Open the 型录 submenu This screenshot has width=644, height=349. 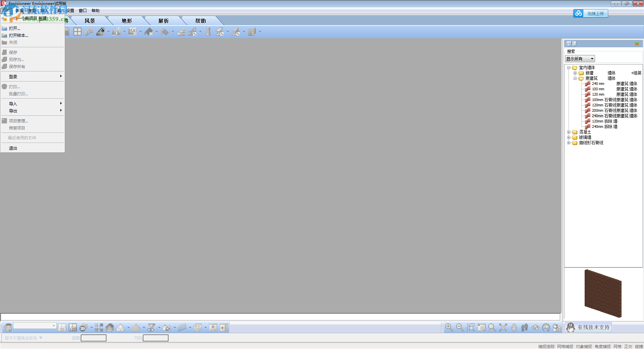[x=33, y=77]
